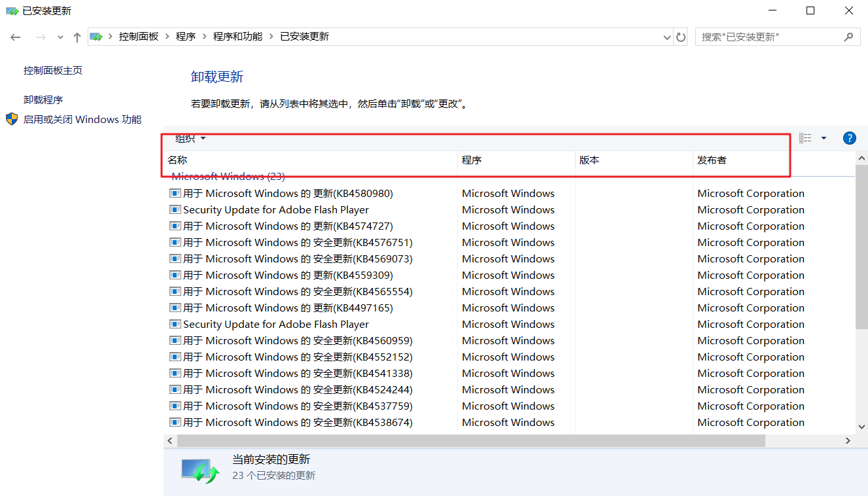
Task: Click the vertical scrollbar up arrow
Action: [862, 158]
